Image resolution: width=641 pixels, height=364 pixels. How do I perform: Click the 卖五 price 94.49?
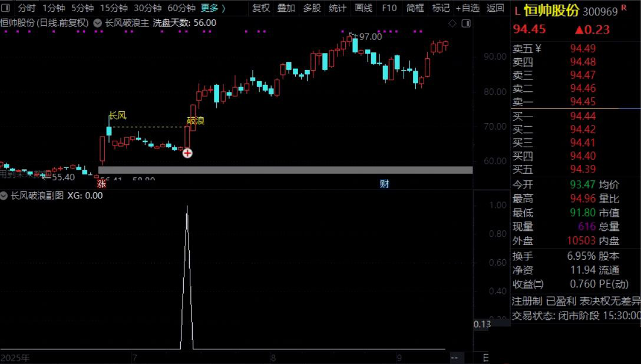583,49
